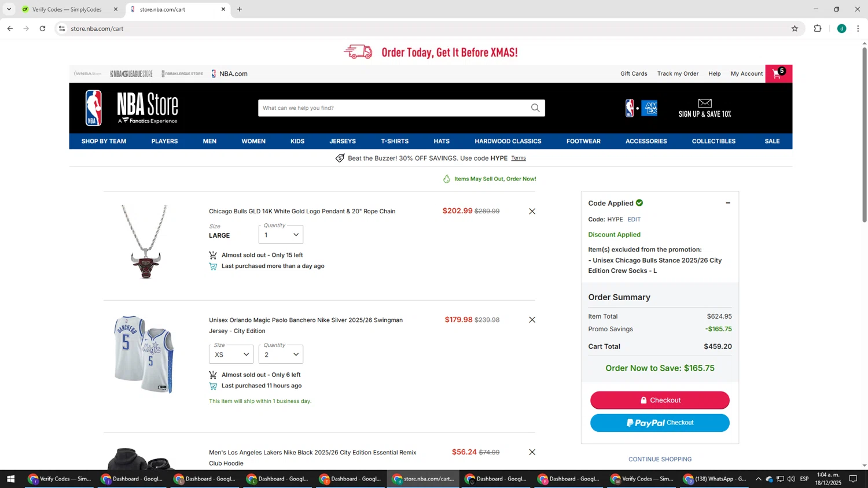This screenshot has width=868, height=488.
Task: Open the tab search dropdown arrow
Action: (9, 9)
